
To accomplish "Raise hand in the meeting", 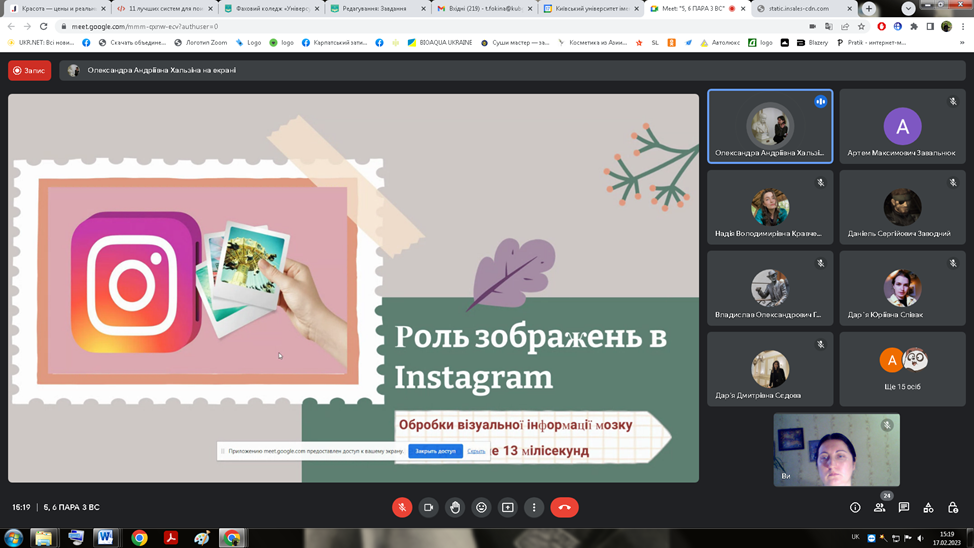I will (x=455, y=508).
